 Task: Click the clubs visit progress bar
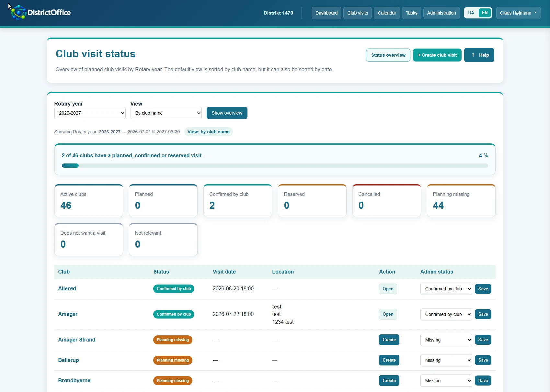pyautogui.click(x=275, y=166)
